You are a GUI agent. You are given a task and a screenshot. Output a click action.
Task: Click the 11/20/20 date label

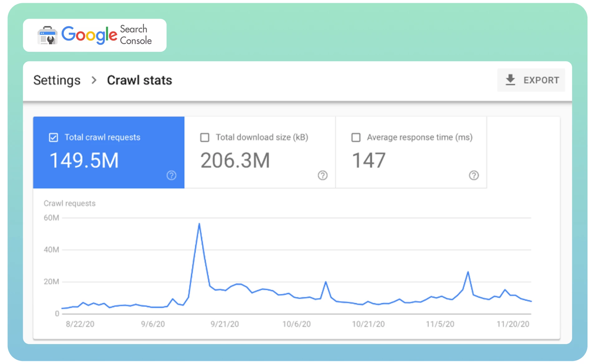513,324
